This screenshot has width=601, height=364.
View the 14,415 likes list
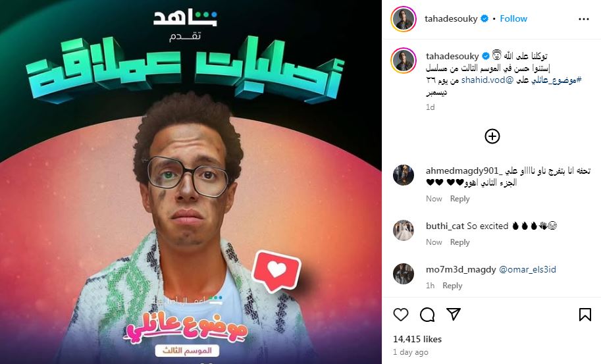(417, 339)
